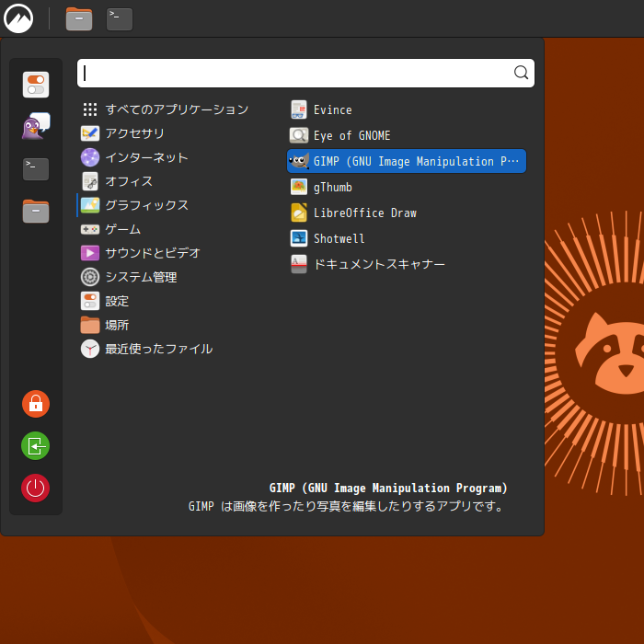Click the red power off button

click(x=35, y=488)
